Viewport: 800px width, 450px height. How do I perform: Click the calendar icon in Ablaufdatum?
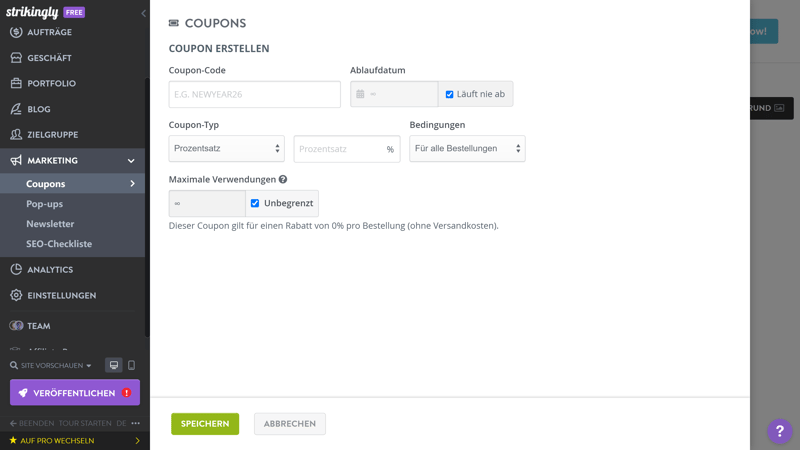pos(361,94)
